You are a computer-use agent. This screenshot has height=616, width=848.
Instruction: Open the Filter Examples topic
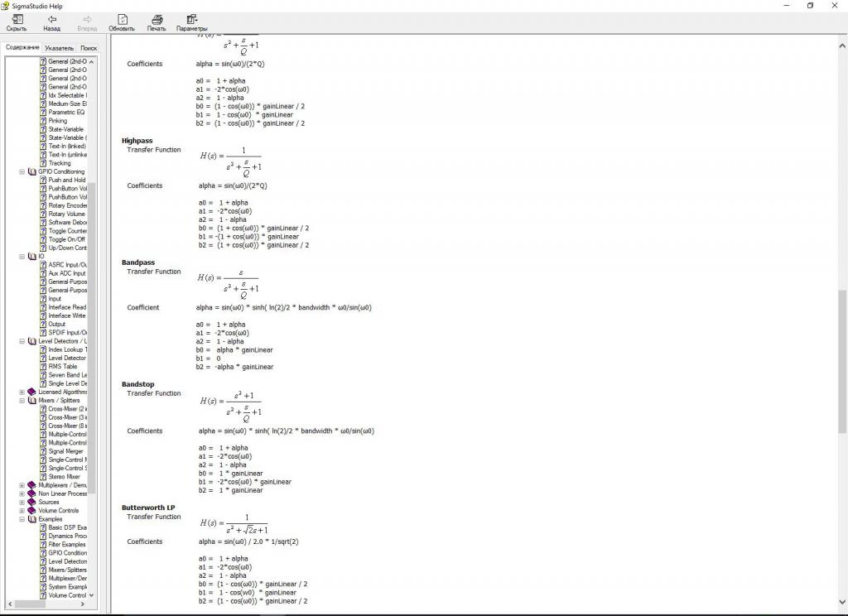click(66, 545)
